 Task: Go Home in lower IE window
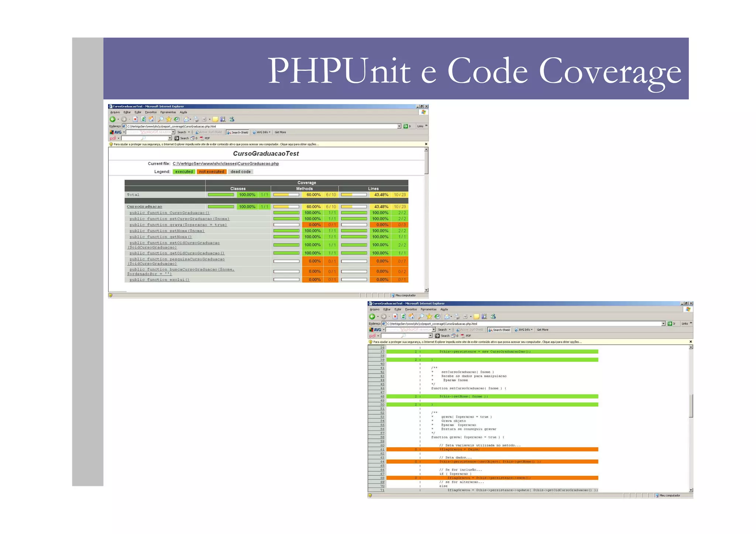coord(412,317)
